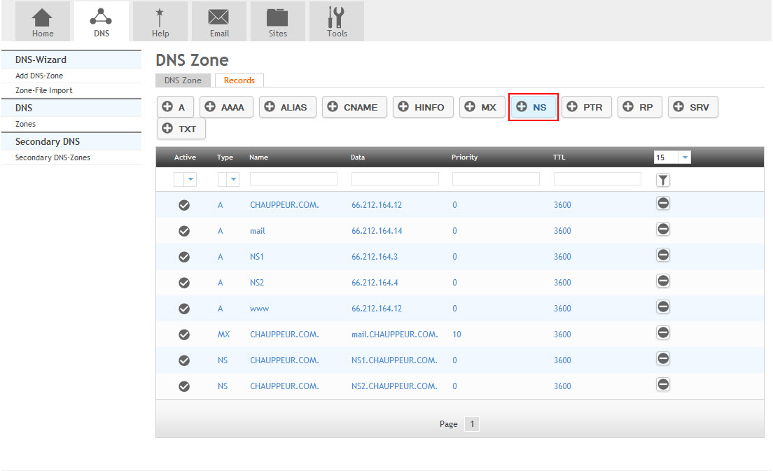Screen dimensions: 773x471
Task: Toggle active state of NS1.CHAUPPEUR.COM. NS record
Action: [184, 361]
